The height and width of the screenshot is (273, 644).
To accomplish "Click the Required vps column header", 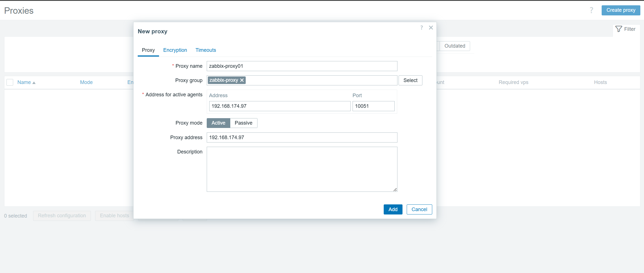I will click(x=513, y=82).
